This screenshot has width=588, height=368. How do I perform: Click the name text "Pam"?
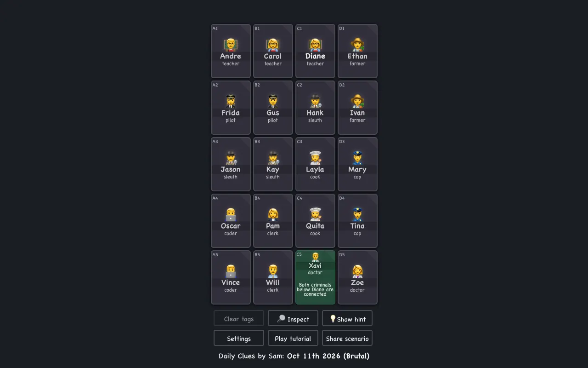(273, 226)
